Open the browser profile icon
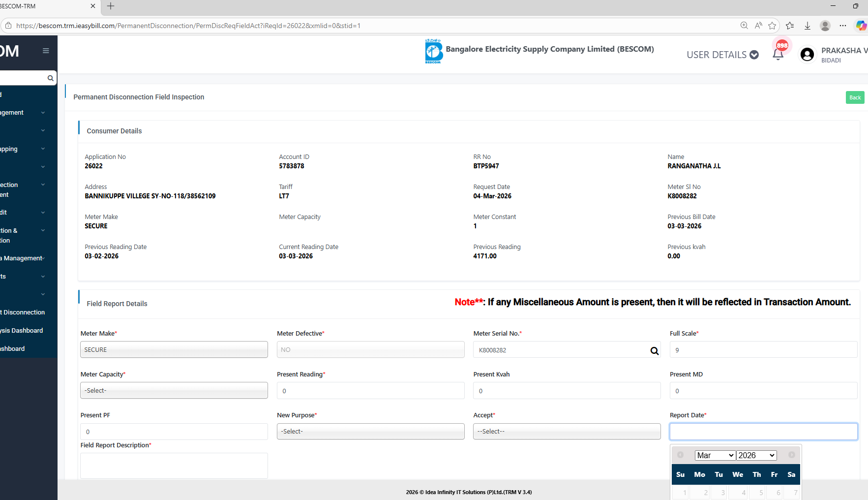This screenshot has height=500, width=868. click(825, 26)
